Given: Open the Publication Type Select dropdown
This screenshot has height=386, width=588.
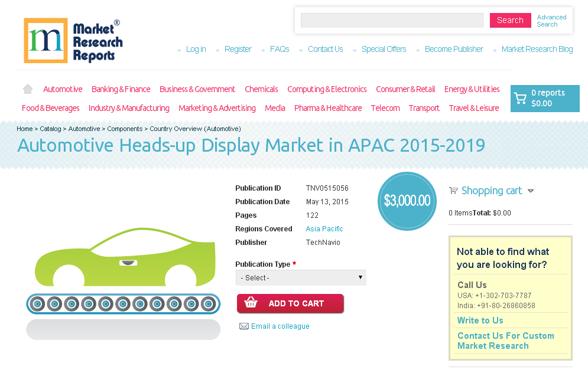Looking at the screenshot, I should [300, 277].
